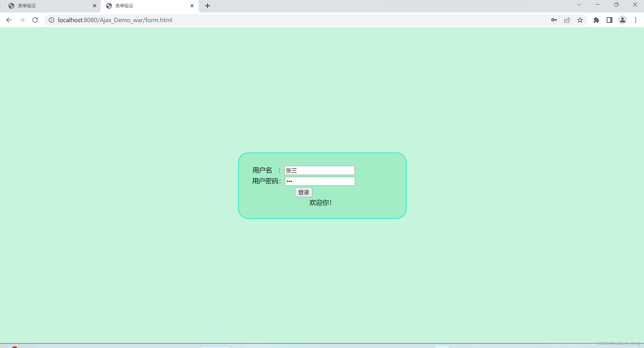Open the extensions puzzle icon
The height and width of the screenshot is (348, 644).
click(x=596, y=20)
